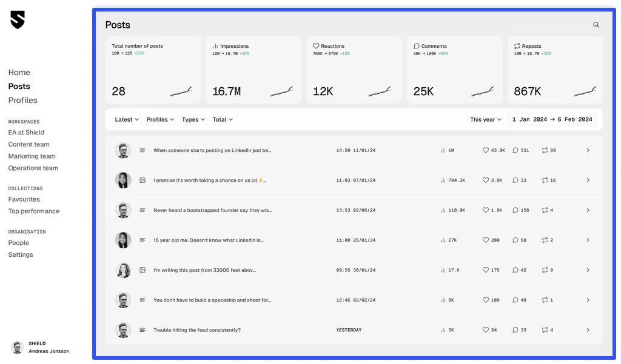Click the Impressions bar chart icon

coord(215,45)
